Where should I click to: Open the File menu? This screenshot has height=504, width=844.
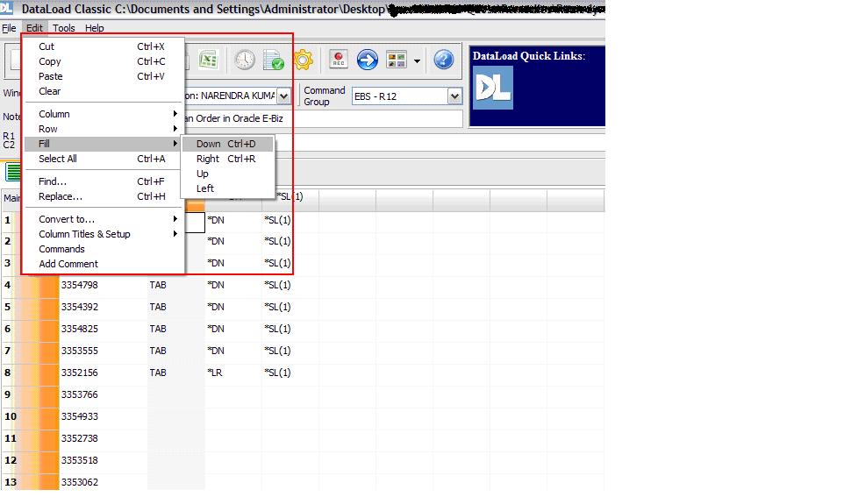click(x=9, y=28)
